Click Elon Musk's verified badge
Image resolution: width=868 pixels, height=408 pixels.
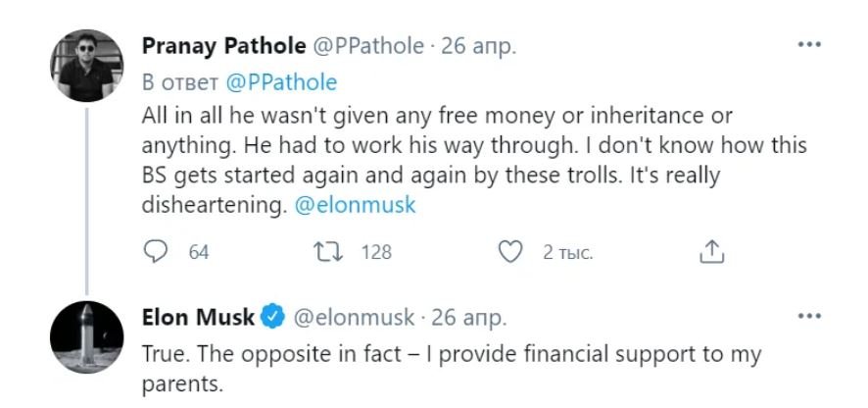click(273, 318)
